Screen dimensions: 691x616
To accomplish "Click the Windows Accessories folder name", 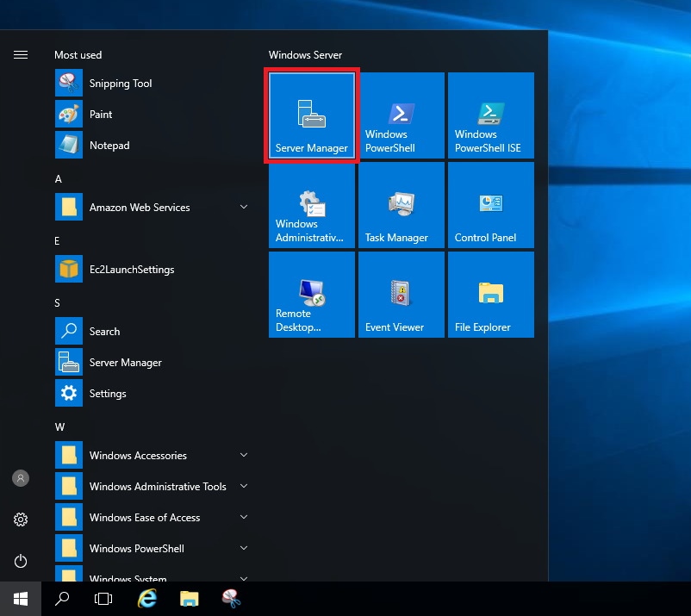I will tap(138, 455).
